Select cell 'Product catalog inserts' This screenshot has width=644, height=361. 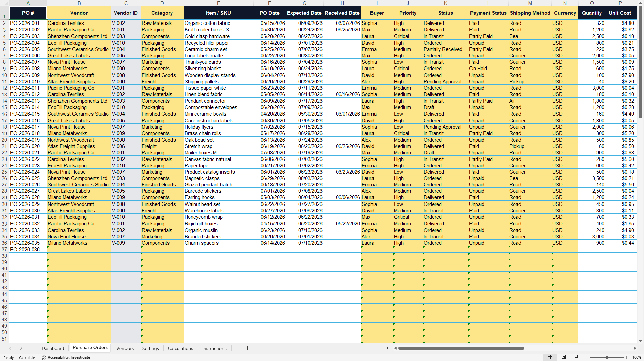(218, 172)
